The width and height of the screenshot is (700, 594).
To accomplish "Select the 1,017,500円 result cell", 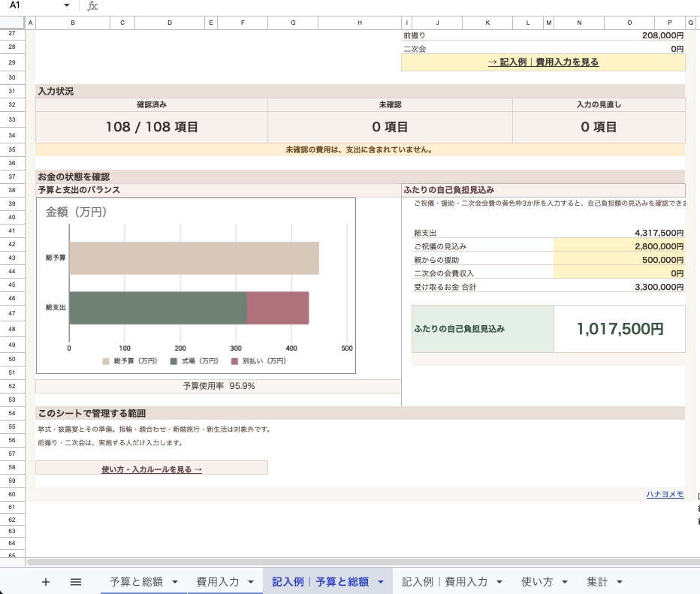I will pos(620,329).
